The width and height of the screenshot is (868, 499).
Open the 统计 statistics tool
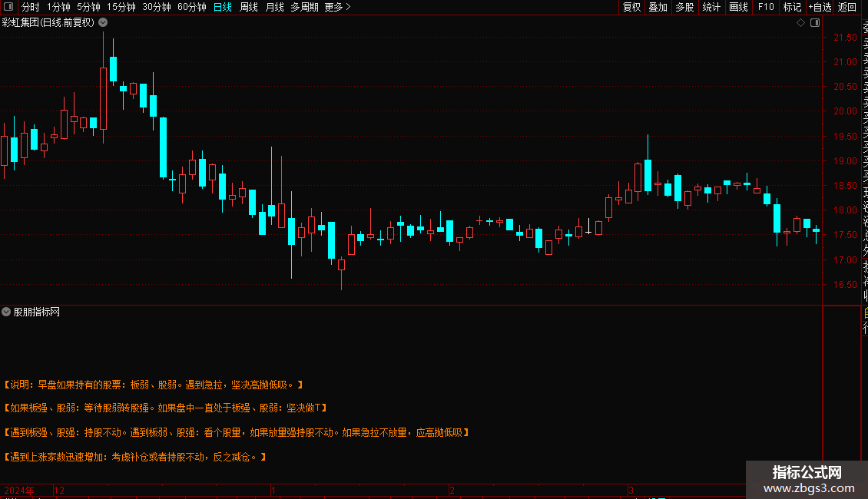pyautogui.click(x=711, y=7)
